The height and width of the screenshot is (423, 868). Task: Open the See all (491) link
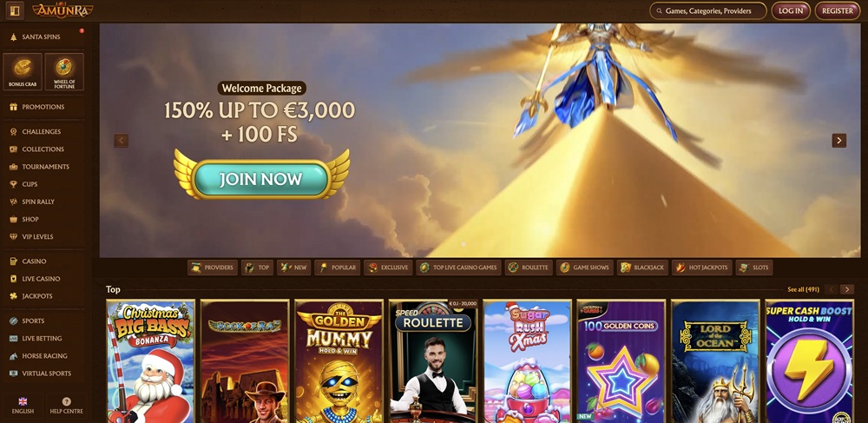pos(803,289)
